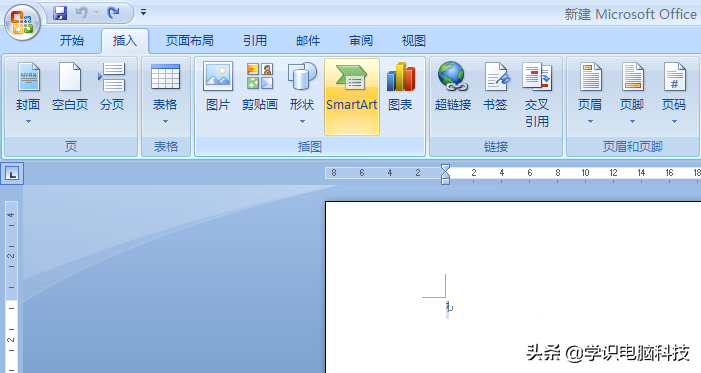Add a header with 页眉 icon
Viewport: 701px width, 373px height.
[x=590, y=77]
